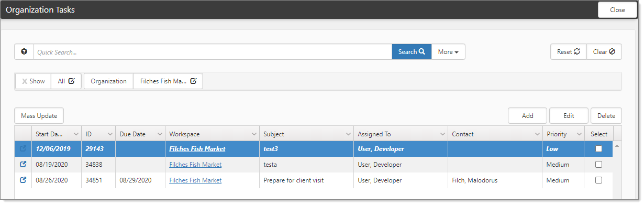Open Workspace column filter dropdown

pyautogui.click(x=254, y=134)
